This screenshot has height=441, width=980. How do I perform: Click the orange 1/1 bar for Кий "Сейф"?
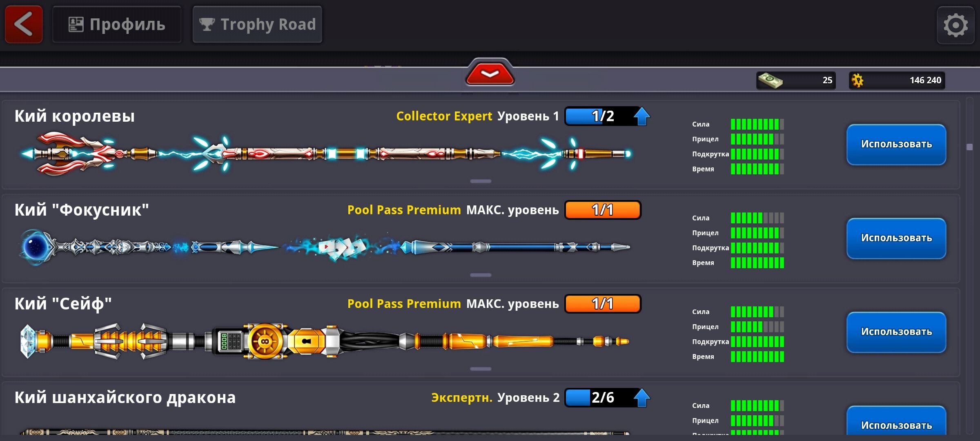603,304
